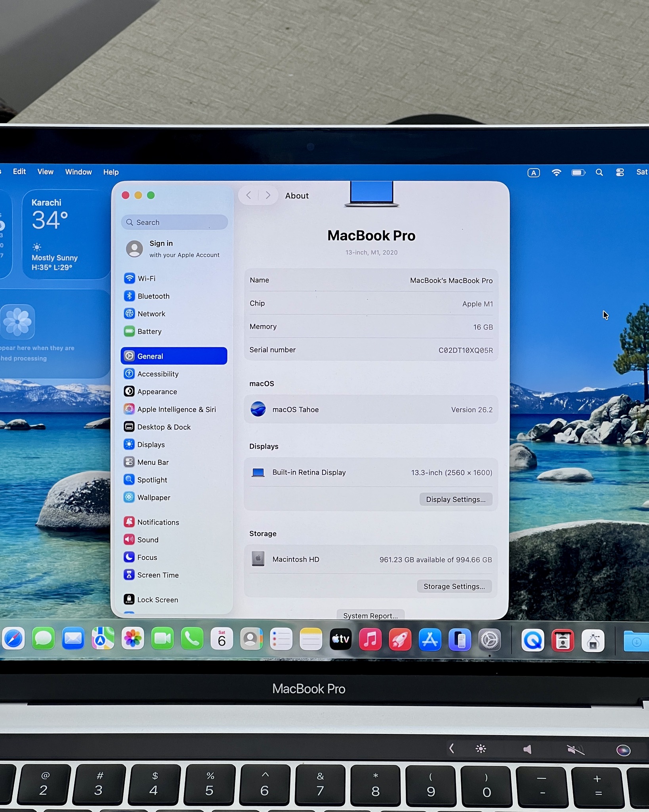Open the Edit menu
Image resolution: width=649 pixels, height=812 pixels.
pyautogui.click(x=19, y=171)
